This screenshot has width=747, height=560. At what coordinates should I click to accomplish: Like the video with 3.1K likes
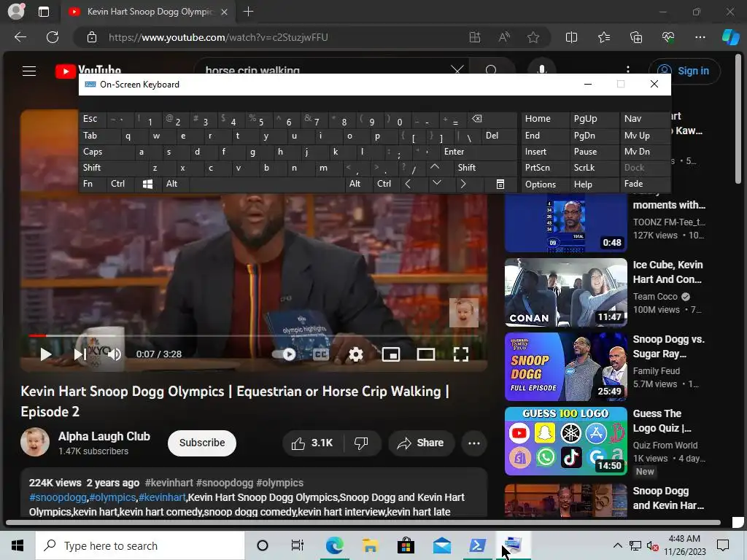[312, 443]
